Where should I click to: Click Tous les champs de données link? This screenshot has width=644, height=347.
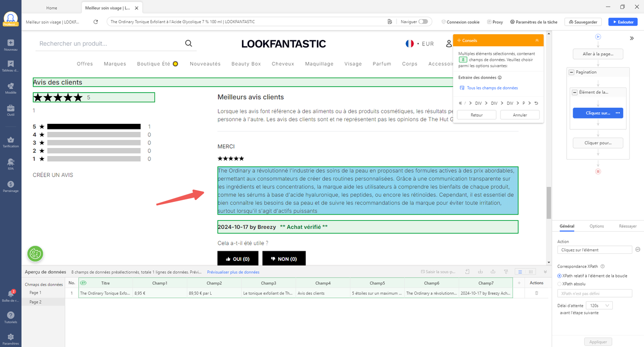click(x=492, y=88)
